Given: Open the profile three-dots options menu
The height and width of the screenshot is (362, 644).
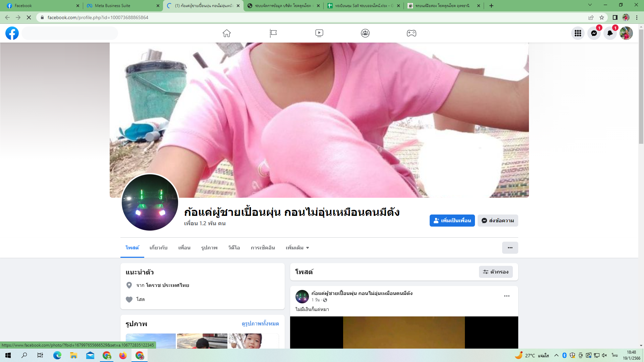Looking at the screenshot, I should (510, 248).
